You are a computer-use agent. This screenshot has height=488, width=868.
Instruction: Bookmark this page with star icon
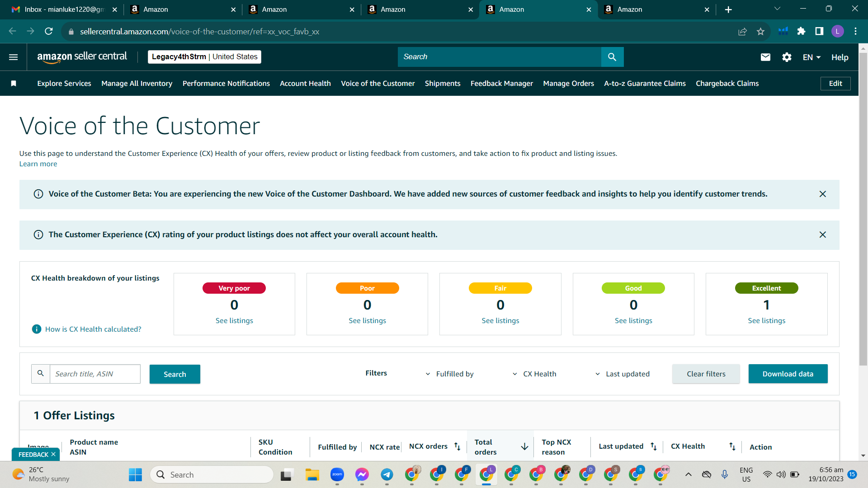coord(761,32)
